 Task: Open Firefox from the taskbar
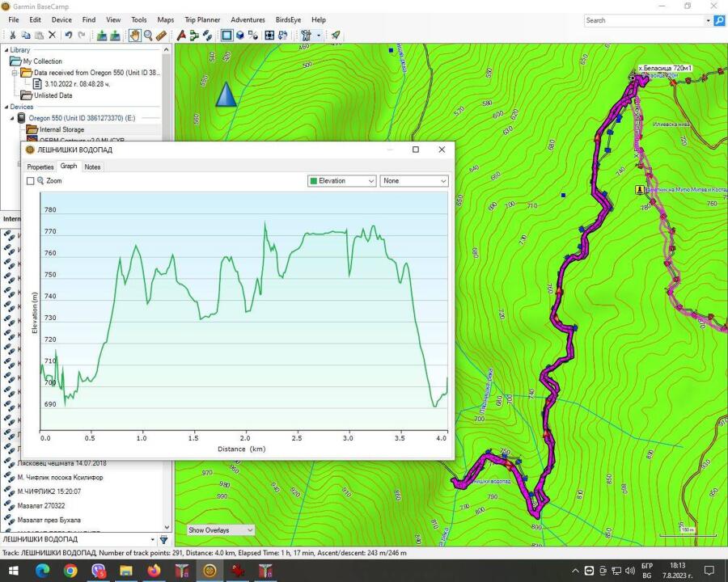click(154, 571)
